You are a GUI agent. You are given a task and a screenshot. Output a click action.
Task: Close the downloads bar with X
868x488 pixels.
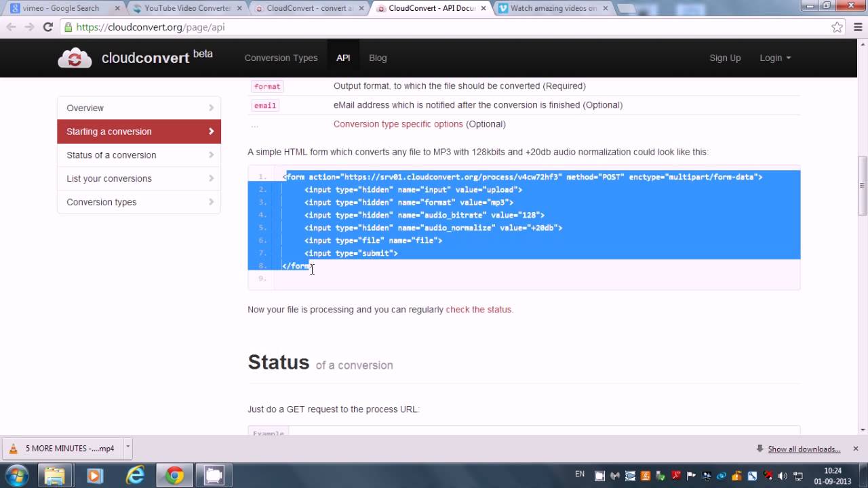pyautogui.click(x=856, y=449)
